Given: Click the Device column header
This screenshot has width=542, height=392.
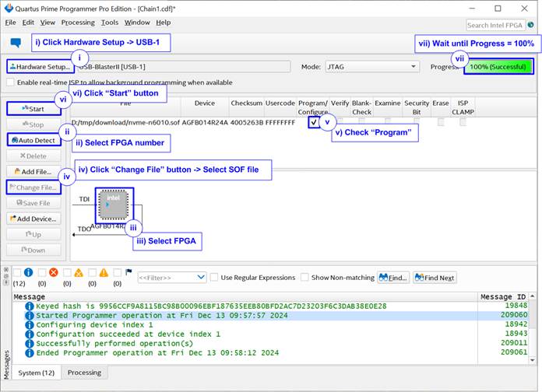Looking at the screenshot, I should click(x=205, y=103).
